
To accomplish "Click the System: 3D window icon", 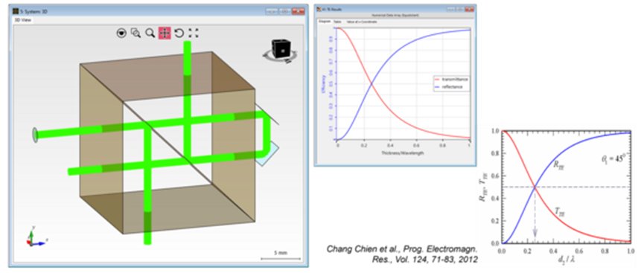I will (16, 11).
